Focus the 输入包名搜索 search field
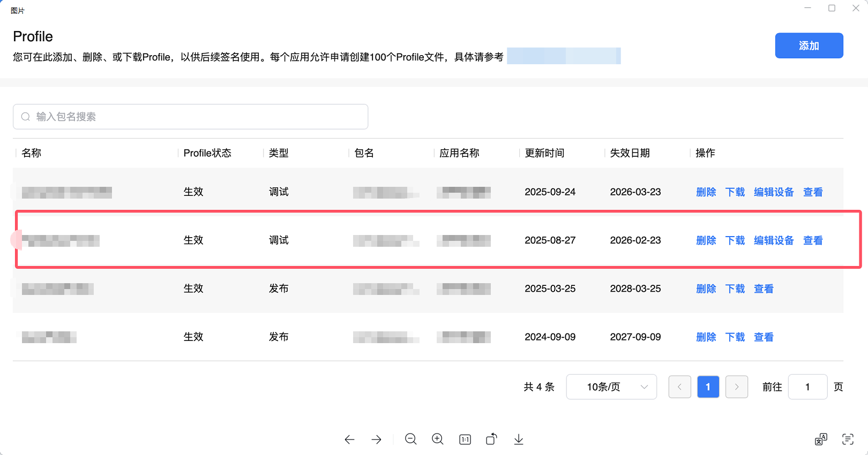 coord(190,117)
